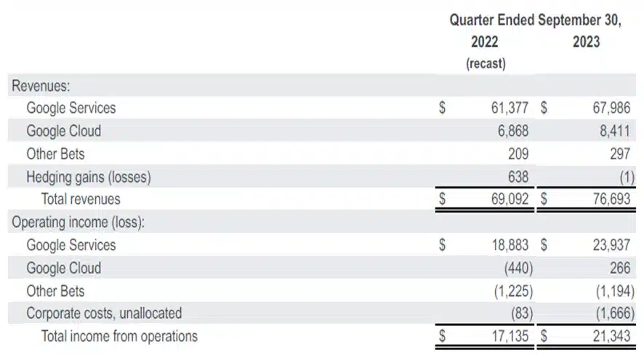The width and height of the screenshot is (644, 355).
Task: Click the Google Cloud 2023 operating income 266
Action: tap(620, 268)
